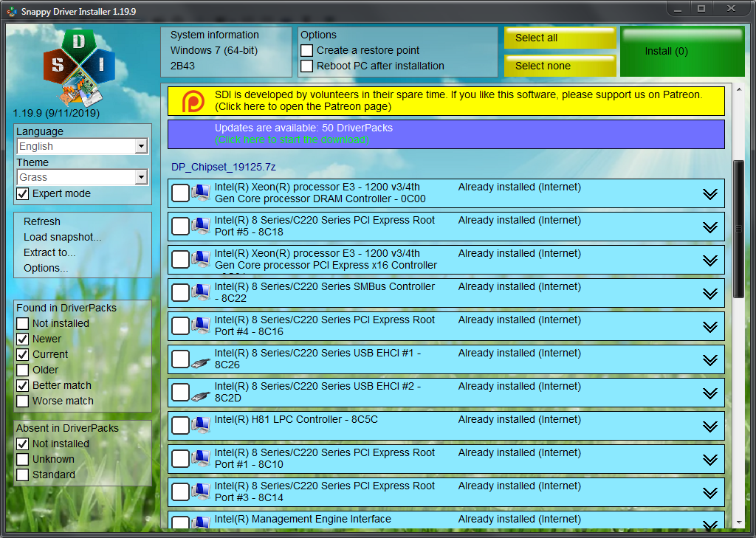756x538 pixels.
Task: Select the SMBus Controller 8C22 driver checkbox
Action: (x=180, y=293)
